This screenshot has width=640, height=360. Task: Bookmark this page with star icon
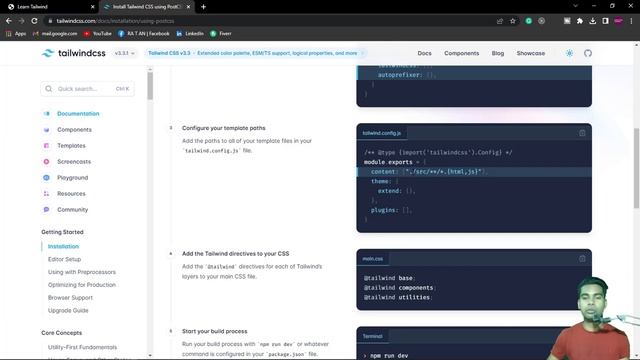click(513, 21)
